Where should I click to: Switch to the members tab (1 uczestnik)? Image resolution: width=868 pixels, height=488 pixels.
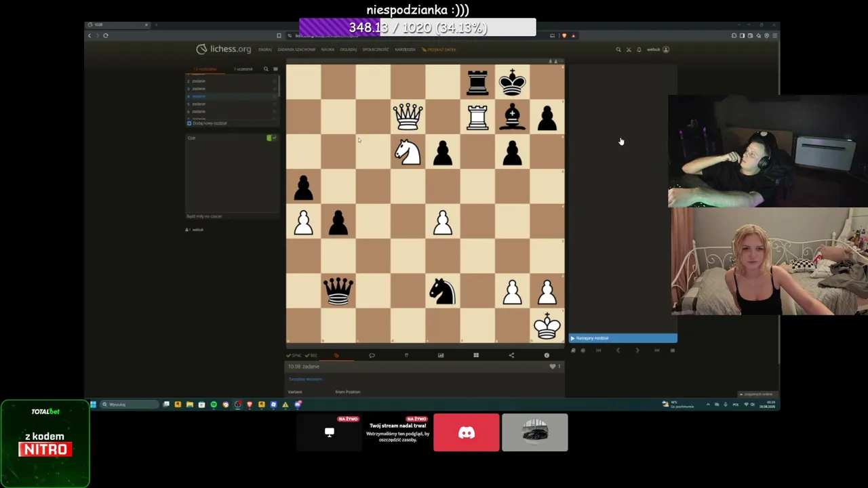pyautogui.click(x=243, y=69)
